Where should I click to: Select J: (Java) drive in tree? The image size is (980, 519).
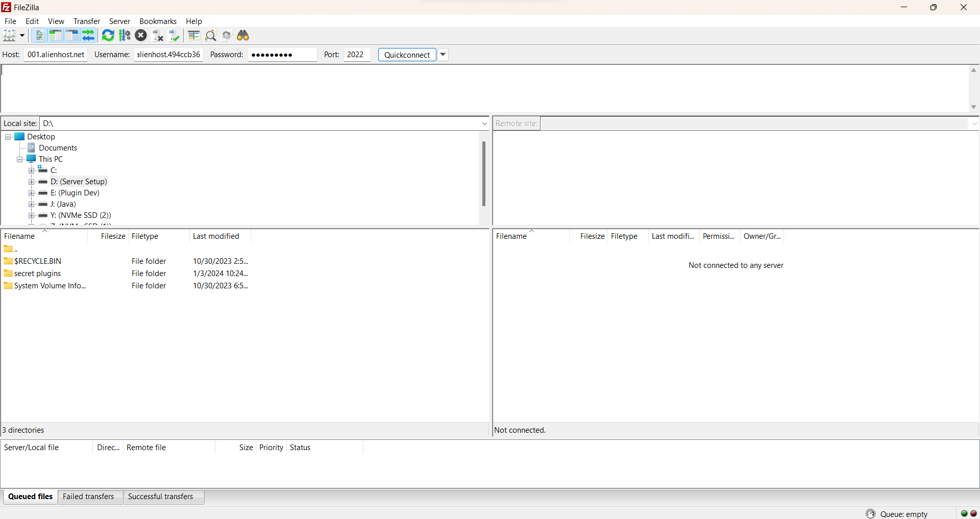click(63, 204)
